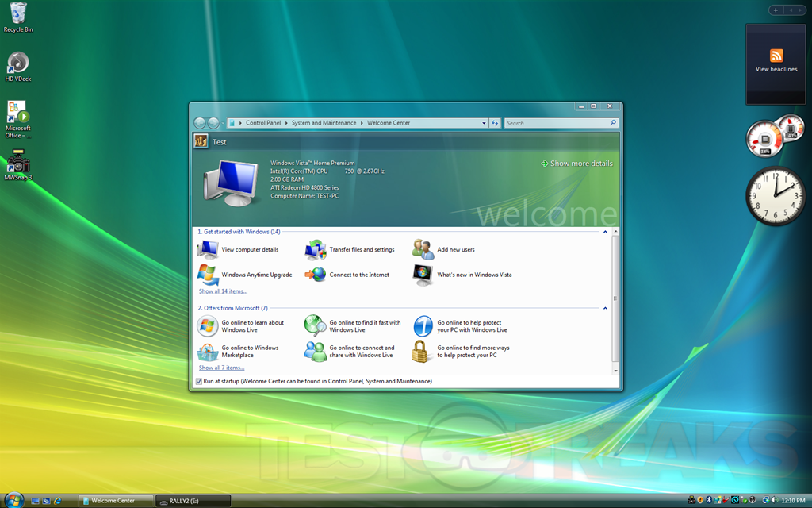Image resolution: width=812 pixels, height=508 pixels.
Task: Collapse the Offers from Microsoft section
Action: click(606, 308)
